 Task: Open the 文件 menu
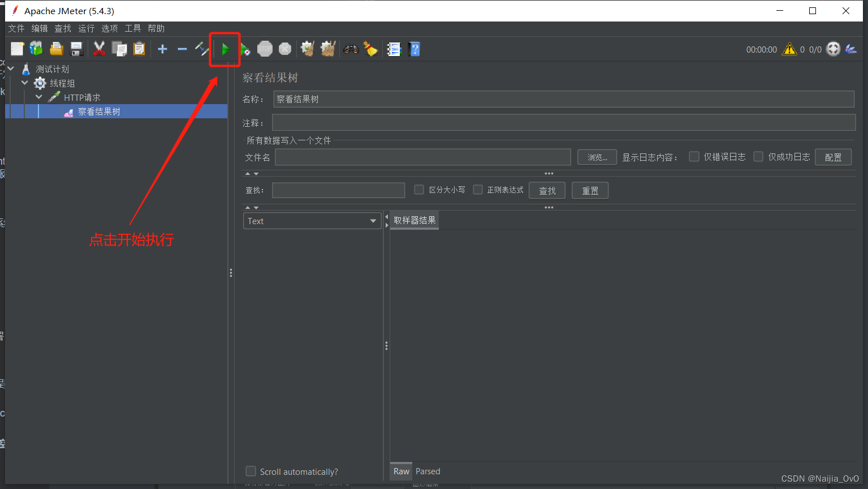[16, 28]
